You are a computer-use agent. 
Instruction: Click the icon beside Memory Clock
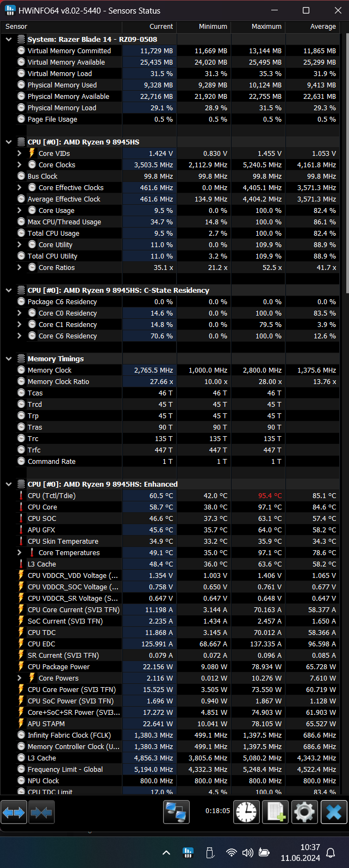tap(21, 370)
